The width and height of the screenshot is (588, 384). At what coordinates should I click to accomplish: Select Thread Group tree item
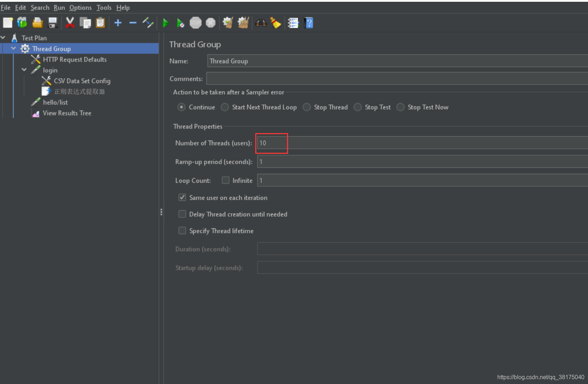pos(51,49)
